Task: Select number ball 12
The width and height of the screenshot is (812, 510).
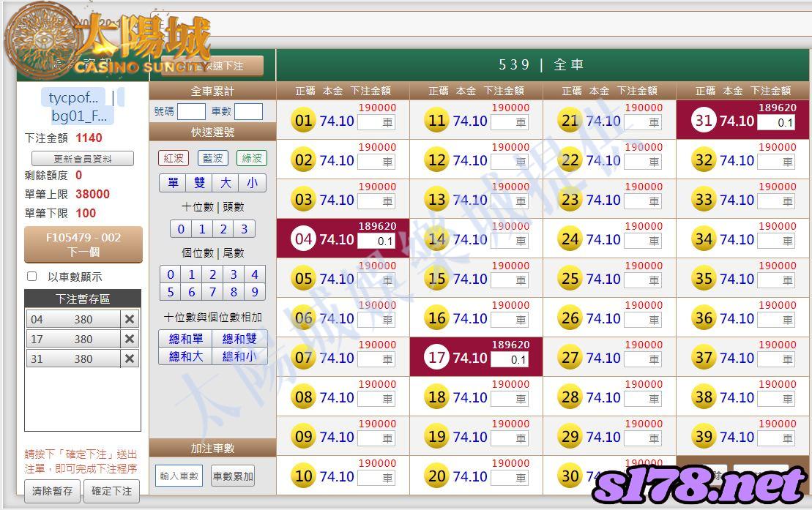Action: point(436,160)
